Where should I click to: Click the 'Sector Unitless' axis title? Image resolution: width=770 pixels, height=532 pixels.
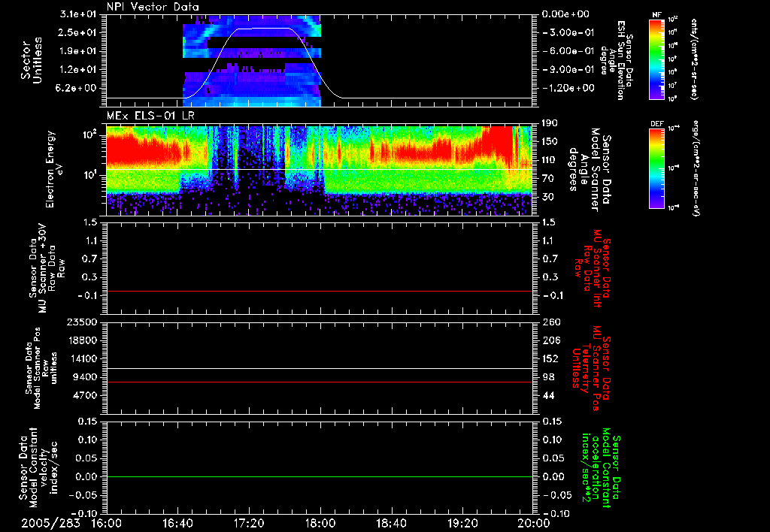tap(32, 60)
